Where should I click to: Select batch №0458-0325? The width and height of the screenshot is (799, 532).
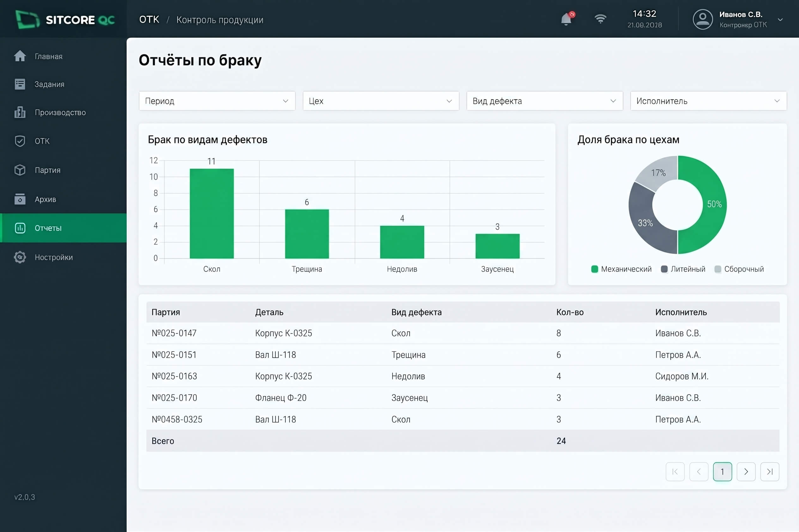tap(177, 419)
